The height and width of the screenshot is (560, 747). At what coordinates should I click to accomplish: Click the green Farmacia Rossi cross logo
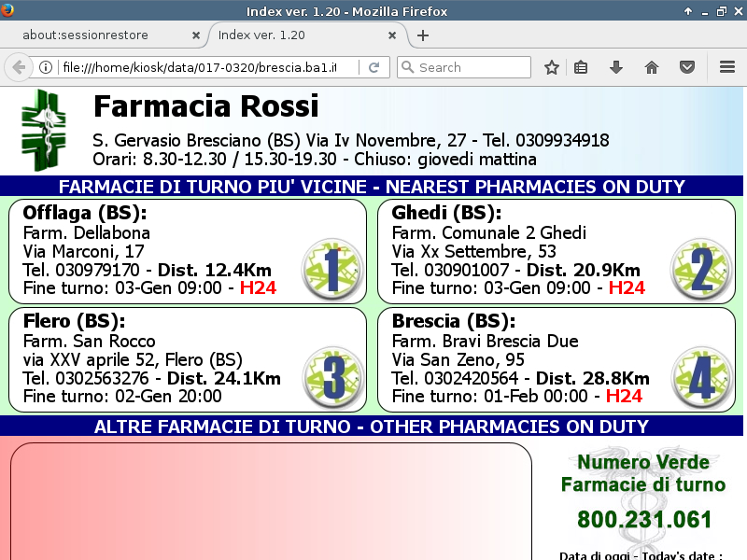[45, 130]
